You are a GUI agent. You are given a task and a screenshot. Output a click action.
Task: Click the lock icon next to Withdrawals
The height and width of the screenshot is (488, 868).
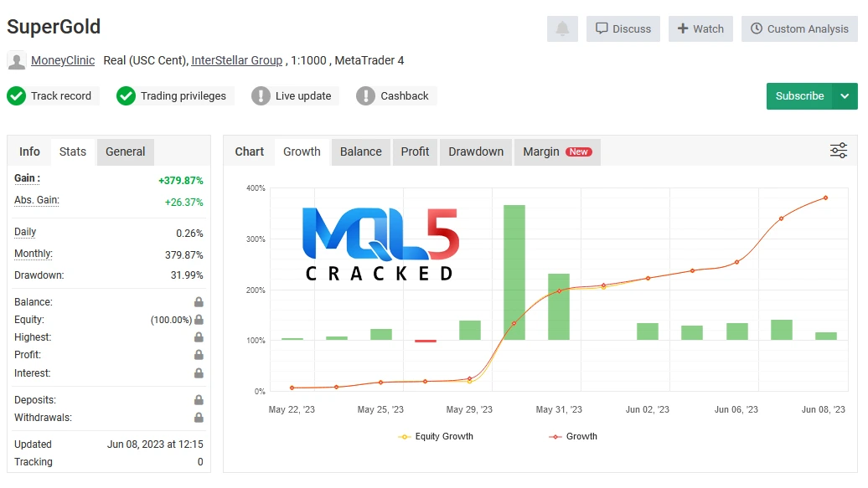(x=199, y=418)
